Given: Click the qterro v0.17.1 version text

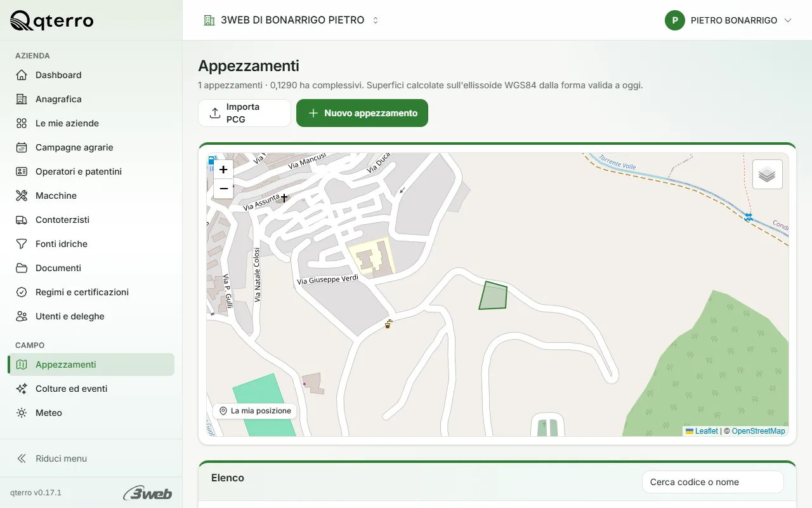Looking at the screenshot, I should 36,493.
